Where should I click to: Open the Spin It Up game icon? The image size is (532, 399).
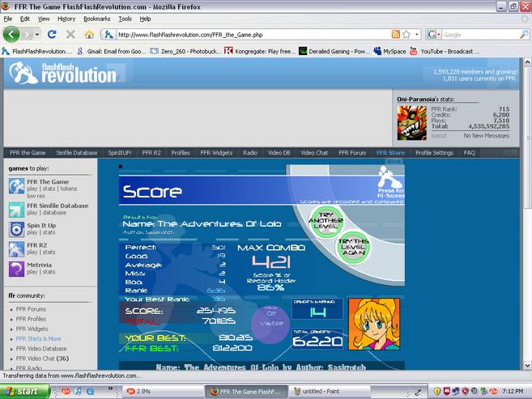(x=16, y=230)
